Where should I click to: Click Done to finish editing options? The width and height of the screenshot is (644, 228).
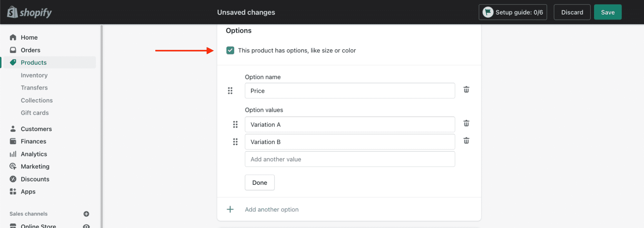[x=259, y=183]
